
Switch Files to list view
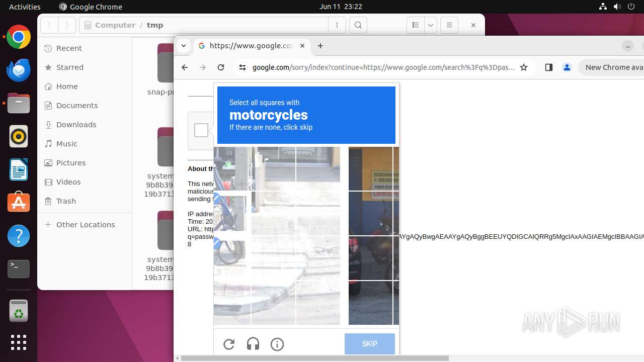[x=416, y=25]
